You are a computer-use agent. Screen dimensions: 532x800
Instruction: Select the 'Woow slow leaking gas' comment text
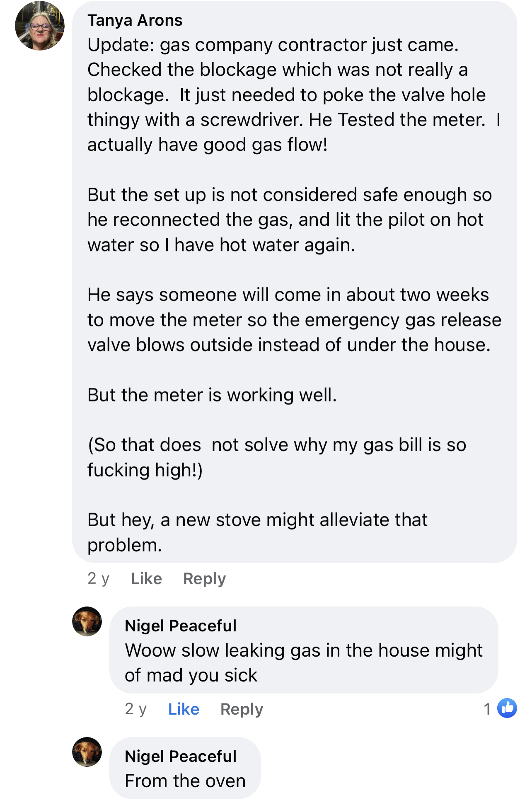click(x=304, y=663)
